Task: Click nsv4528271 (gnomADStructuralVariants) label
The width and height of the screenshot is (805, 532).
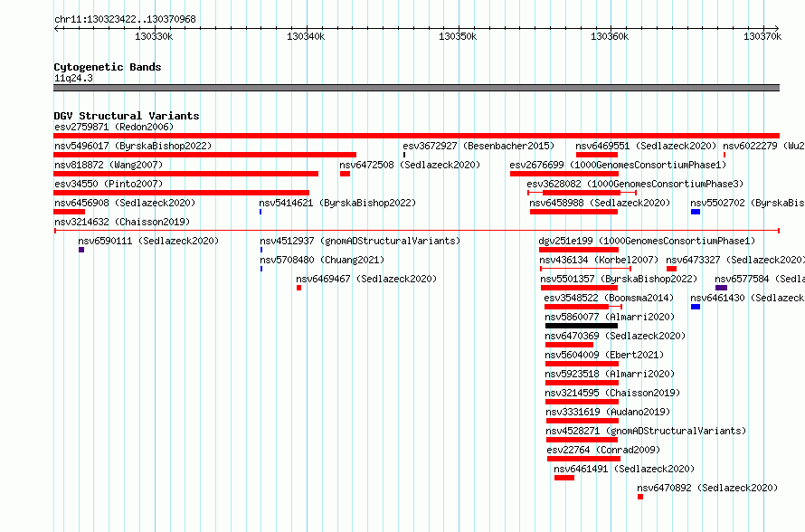Action: pos(646,431)
